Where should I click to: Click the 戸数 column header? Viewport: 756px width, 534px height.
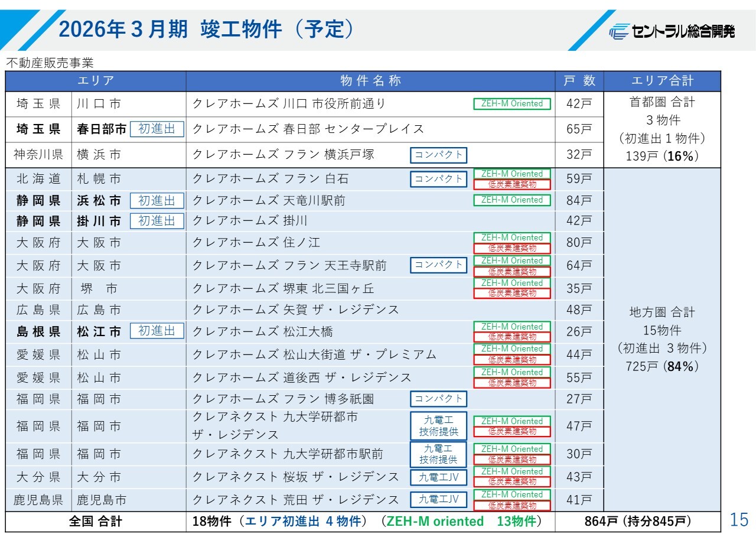point(579,81)
